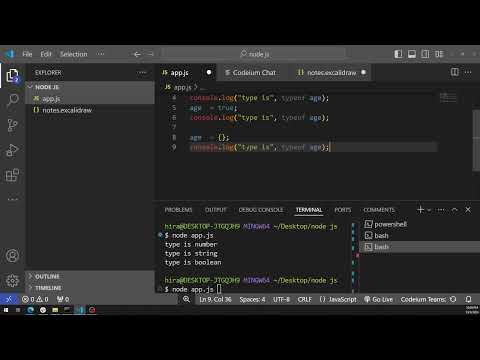Screen dimensions: 480x360
Task: Switch to the PORTS panel tab
Action: 343,210
